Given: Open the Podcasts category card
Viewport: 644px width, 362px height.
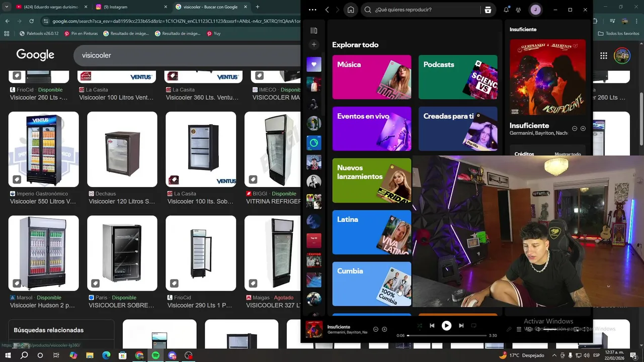Looking at the screenshot, I should [x=458, y=77].
